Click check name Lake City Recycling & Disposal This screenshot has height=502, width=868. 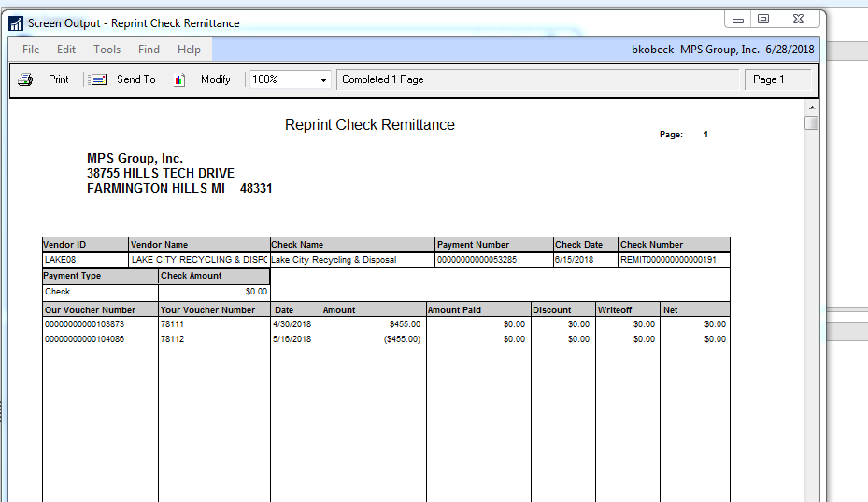[x=334, y=259]
